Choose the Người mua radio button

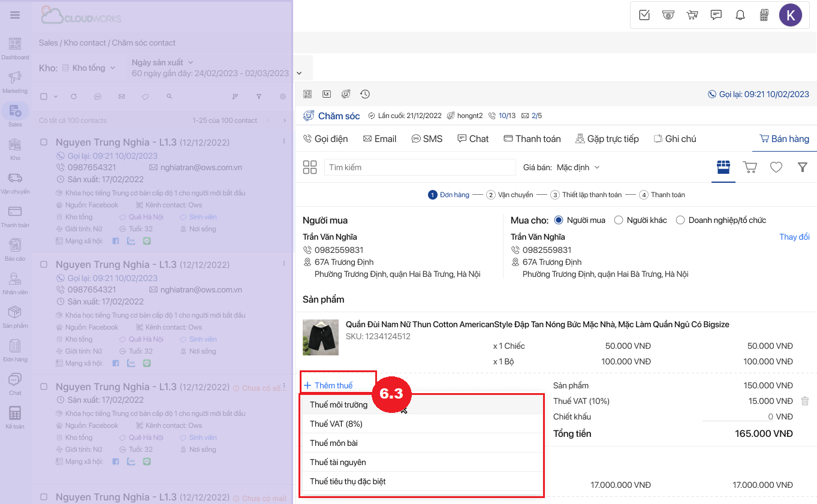(x=559, y=220)
